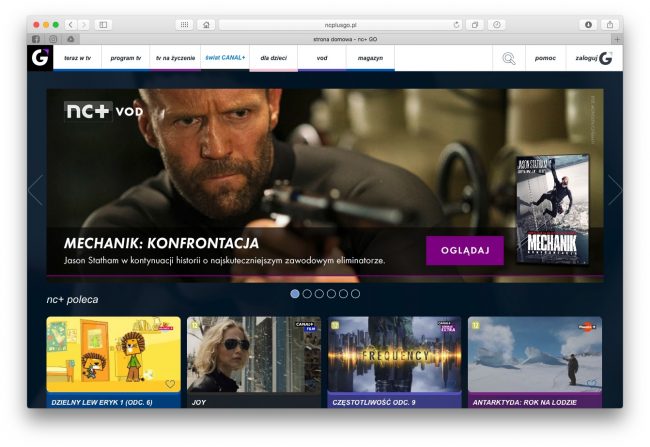Click 'DZIELNY LEW ERYK 1 (ODC. 6)' title
This screenshot has height=447, width=650.
(x=102, y=402)
